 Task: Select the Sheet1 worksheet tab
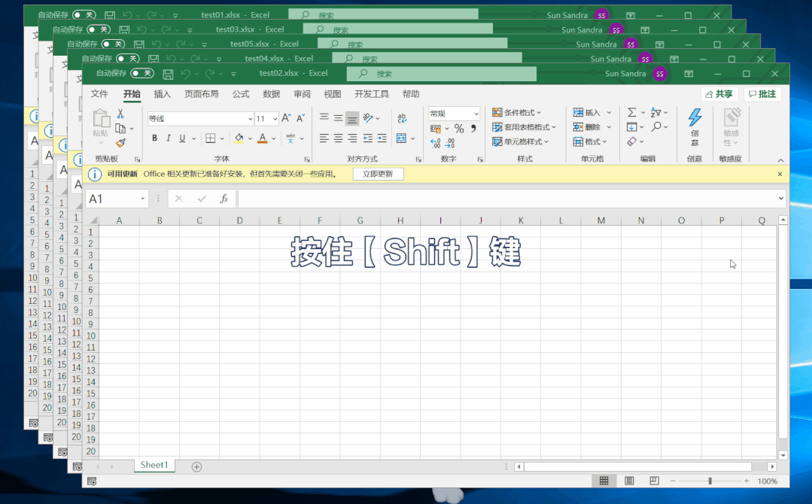click(154, 465)
